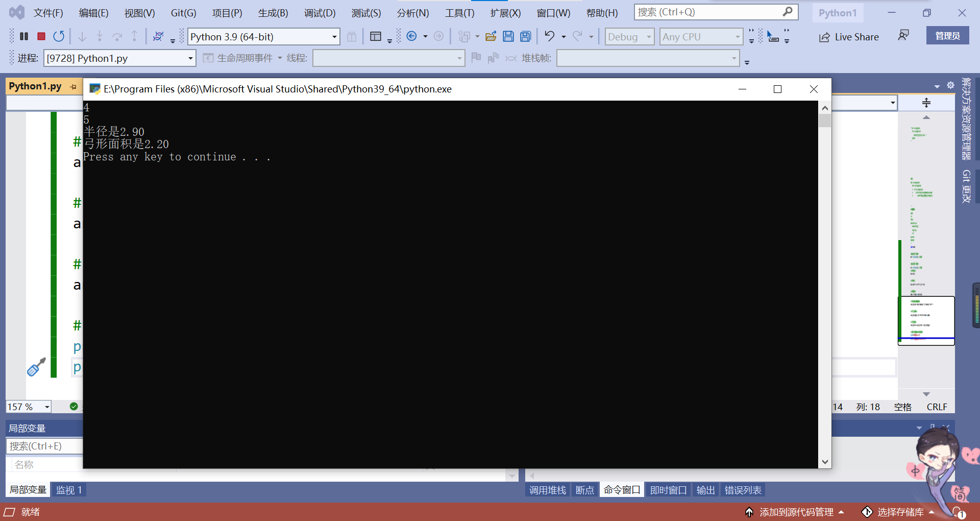Select the Undo icon
980x521 pixels.
549,36
